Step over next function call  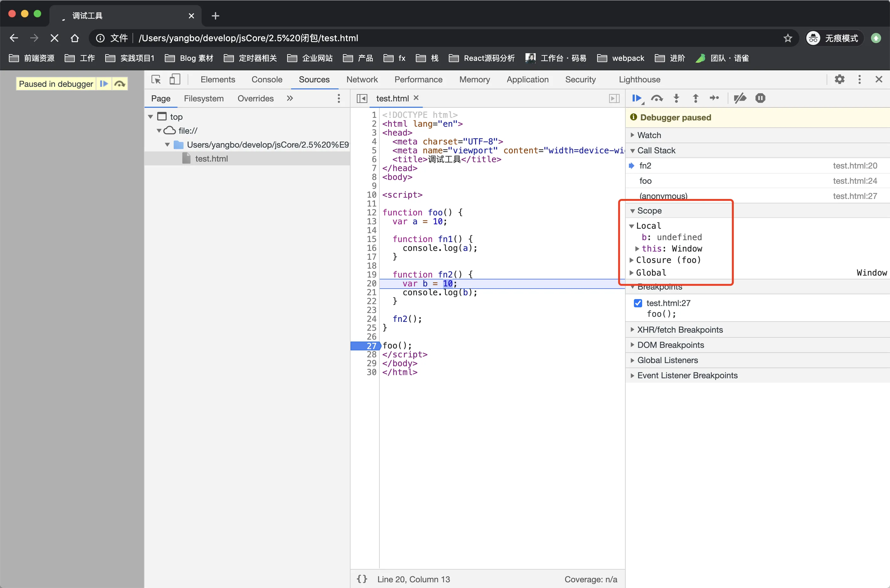pyautogui.click(x=657, y=98)
